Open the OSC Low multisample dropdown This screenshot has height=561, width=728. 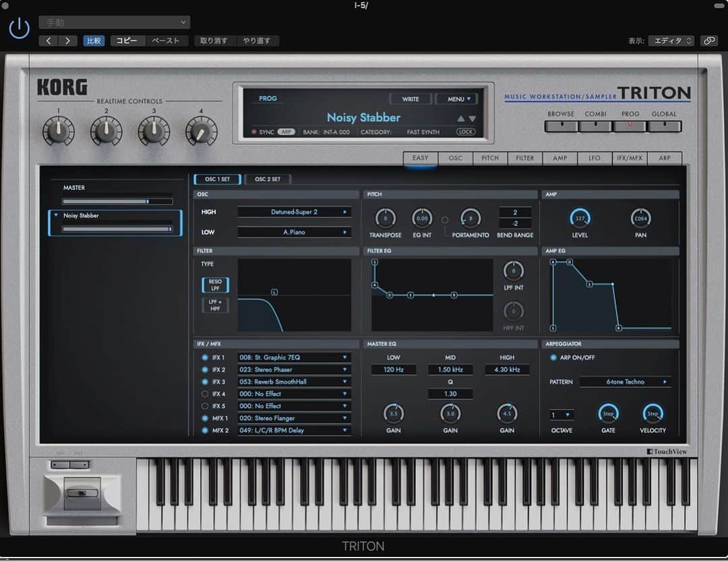295,232
